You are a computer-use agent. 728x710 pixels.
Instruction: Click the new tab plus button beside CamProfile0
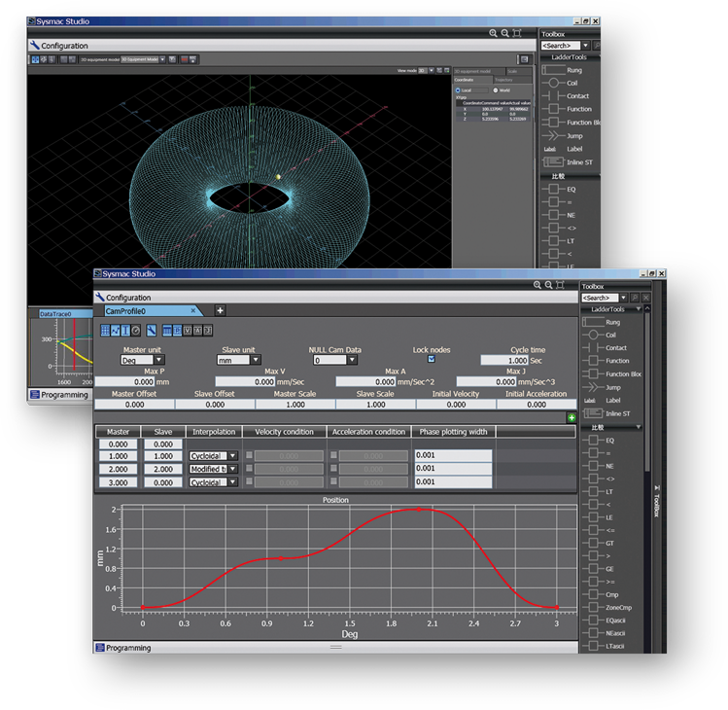coord(220,311)
